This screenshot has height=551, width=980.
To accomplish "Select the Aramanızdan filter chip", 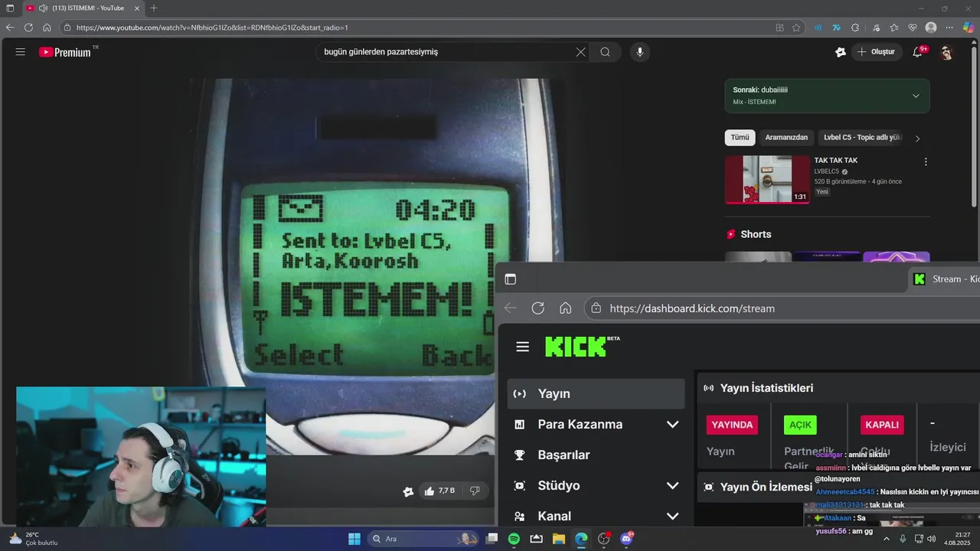I will click(786, 138).
